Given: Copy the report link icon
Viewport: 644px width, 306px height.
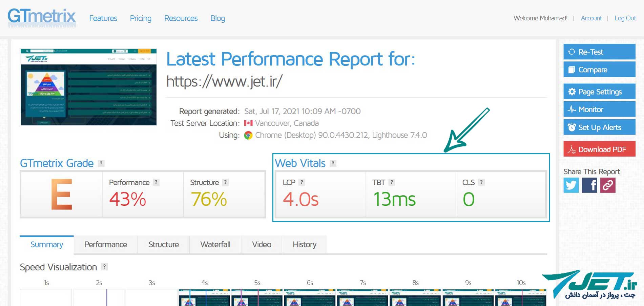Looking at the screenshot, I should tap(608, 185).
